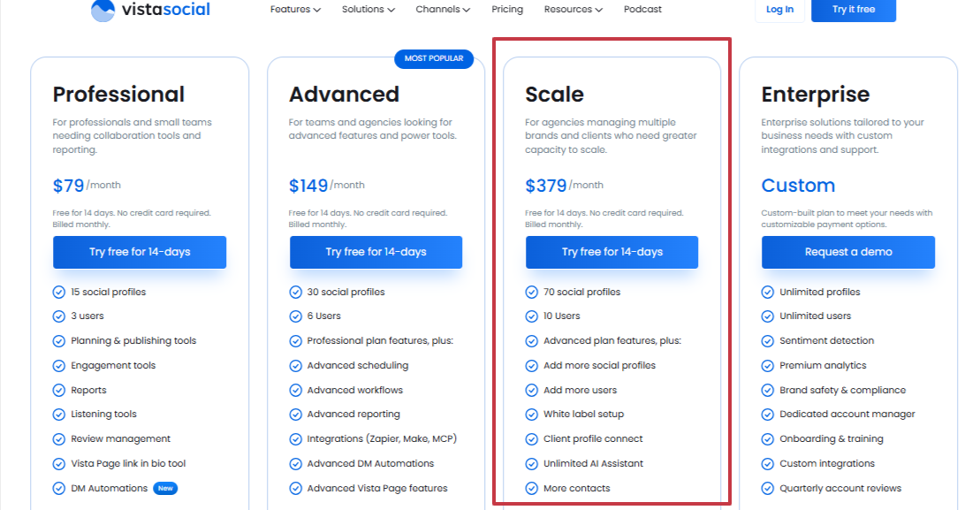The height and width of the screenshot is (510, 980).
Task: Open the Podcast nav link
Action: (642, 10)
